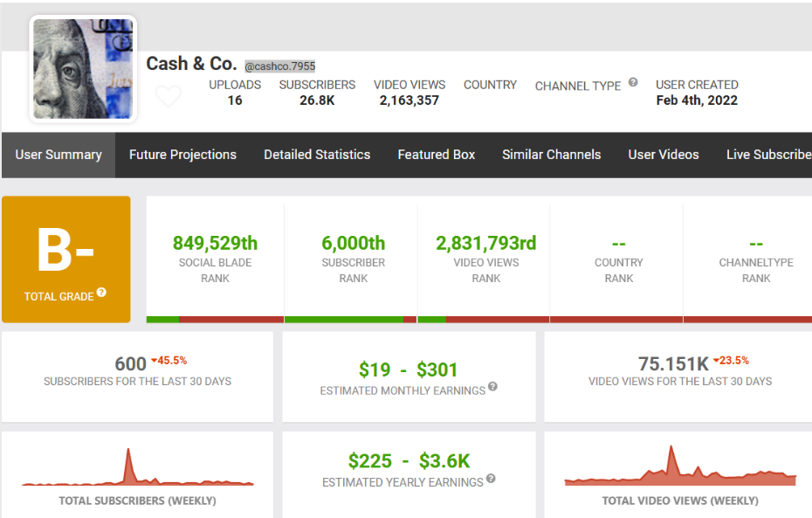Select the Featured Box tab
812x518 pixels.
pyautogui.click(x=436, y=155)
